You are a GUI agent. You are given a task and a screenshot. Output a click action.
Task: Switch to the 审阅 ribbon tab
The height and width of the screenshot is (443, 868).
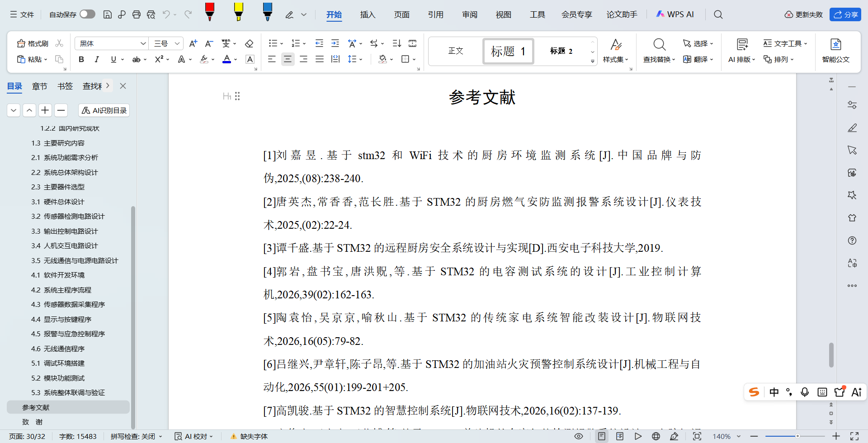click(470, 14)
